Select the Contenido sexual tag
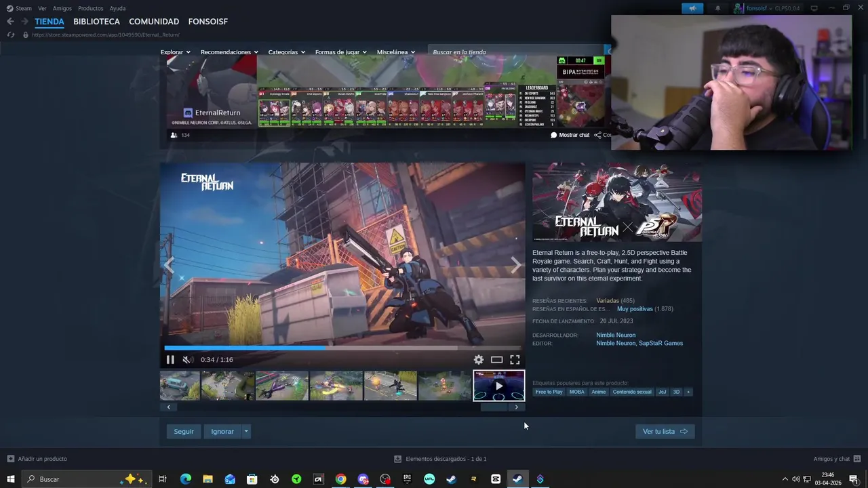The height and width of the screenshot is (488, 868). [632, 392]
